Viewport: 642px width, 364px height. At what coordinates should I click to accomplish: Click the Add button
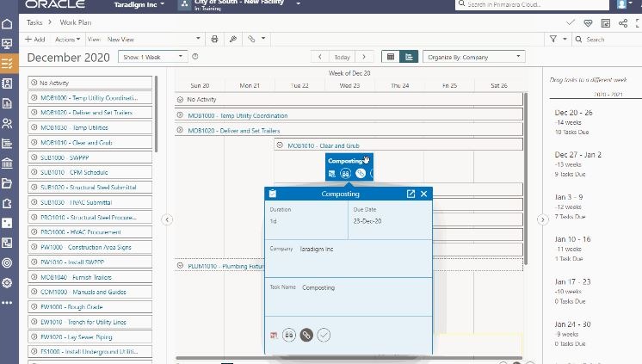pos(34,40)
